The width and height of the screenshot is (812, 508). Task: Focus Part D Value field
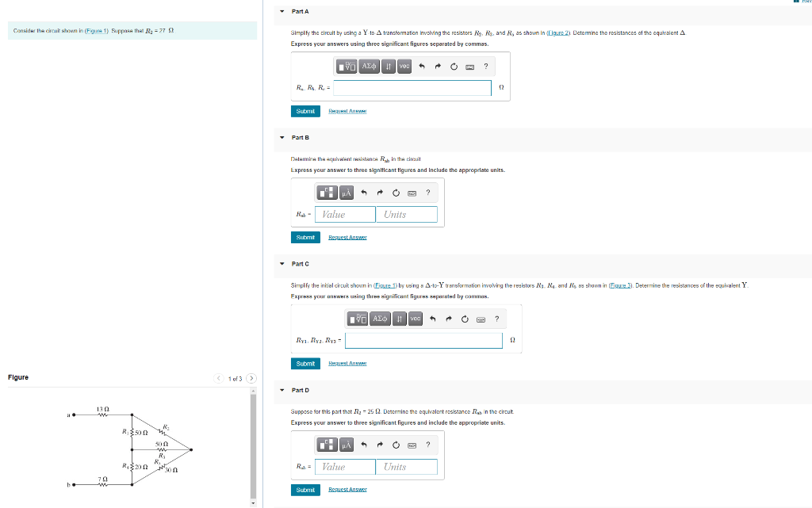pos(345,467)
